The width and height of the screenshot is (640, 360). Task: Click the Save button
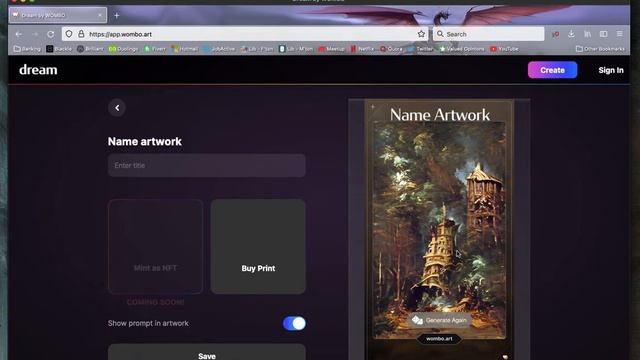(x=207, y=353)
